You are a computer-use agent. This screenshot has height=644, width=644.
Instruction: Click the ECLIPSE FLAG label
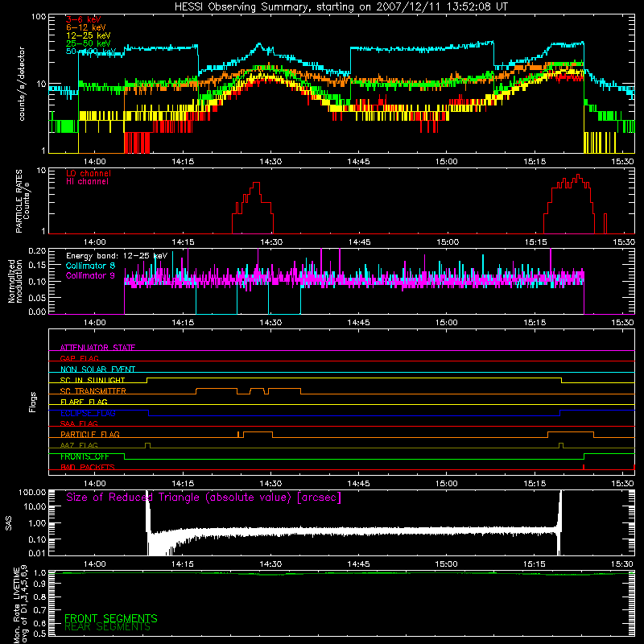[x=88, y=413]
